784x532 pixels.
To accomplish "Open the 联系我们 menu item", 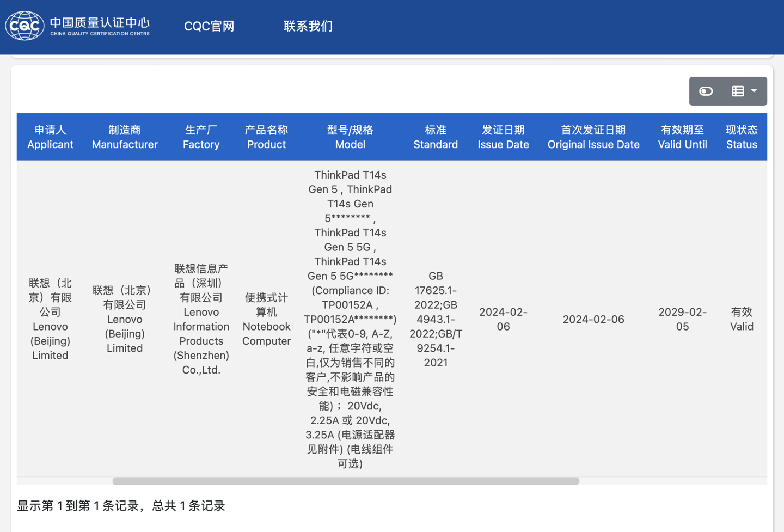I will (308, 26).
